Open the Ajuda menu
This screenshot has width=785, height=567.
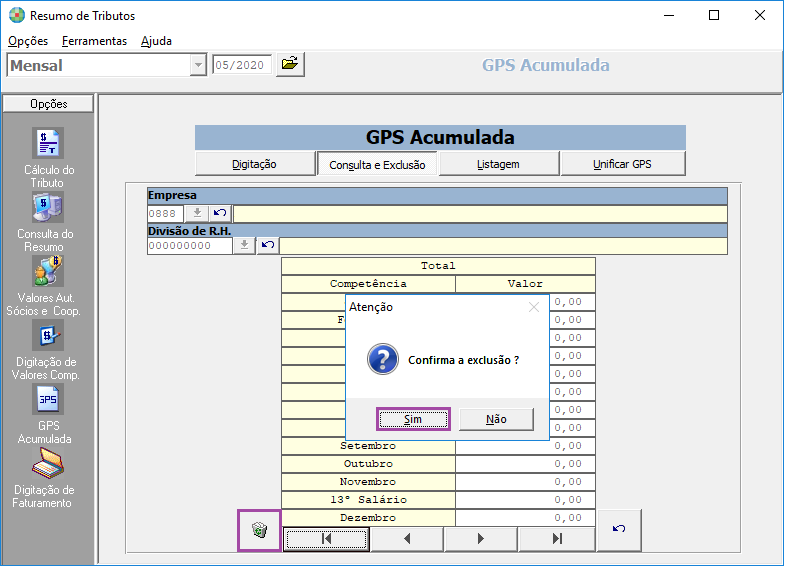(156, 41)
